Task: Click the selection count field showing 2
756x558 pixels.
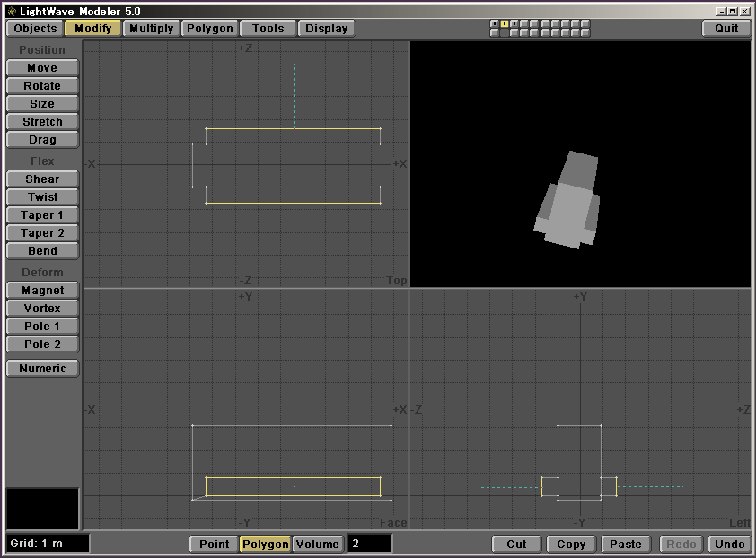Action: pyautogui.click(x=369, y=544)
